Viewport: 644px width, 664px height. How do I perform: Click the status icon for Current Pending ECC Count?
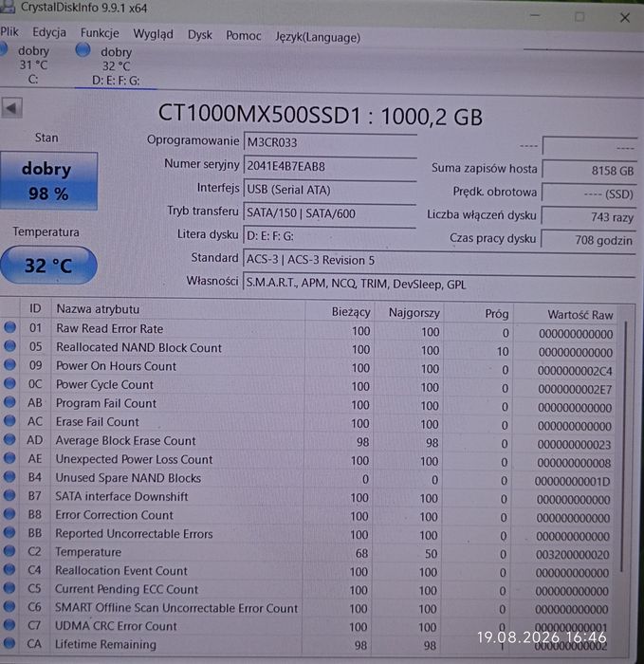click(9, 588)
